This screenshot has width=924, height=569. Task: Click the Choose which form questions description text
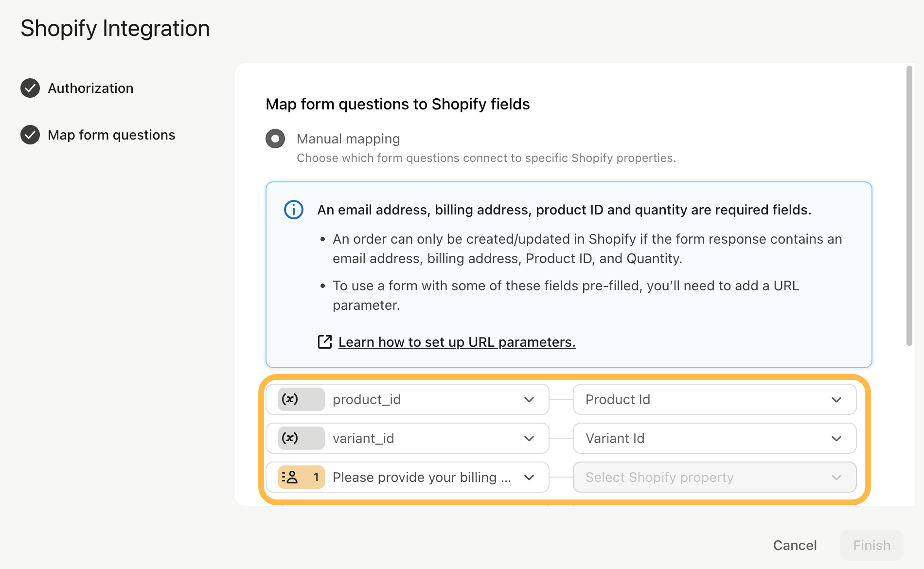486,158
